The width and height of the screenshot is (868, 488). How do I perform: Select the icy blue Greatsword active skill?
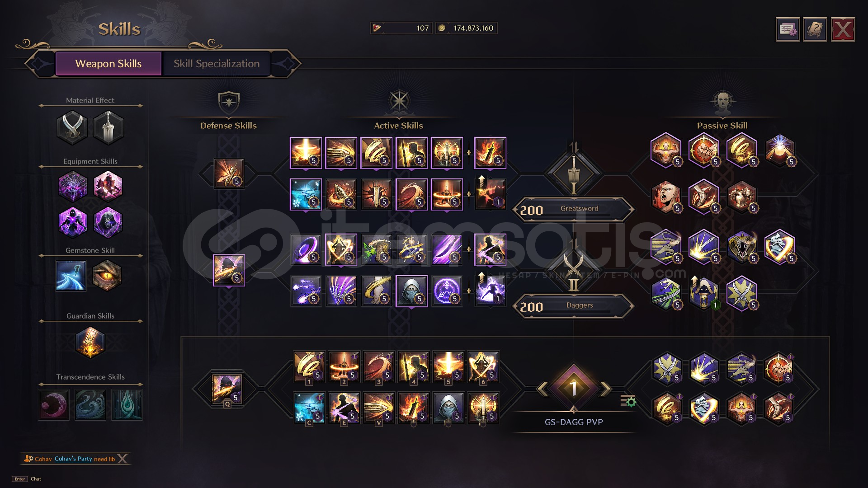[x=306, y=194]
